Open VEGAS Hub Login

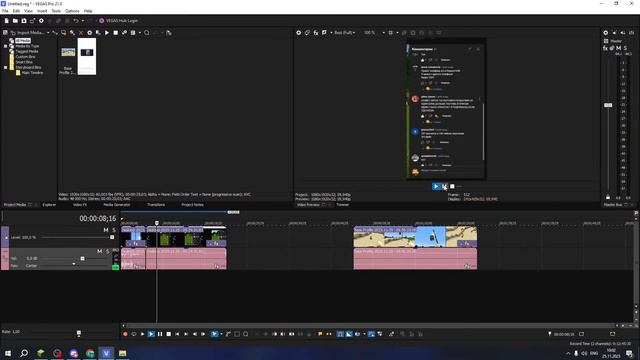coord(118,20)
